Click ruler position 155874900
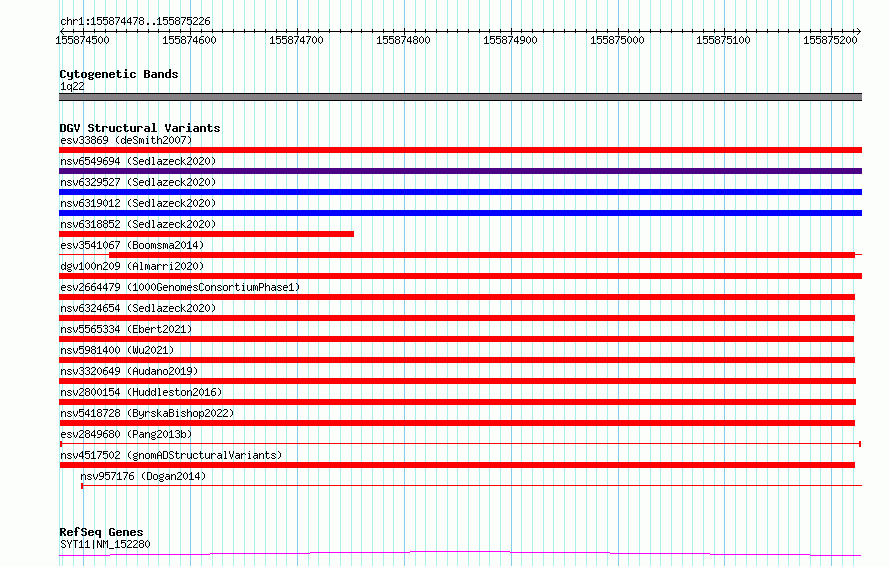This screenshot has width=890, height=566. click(x=510, y=40)
